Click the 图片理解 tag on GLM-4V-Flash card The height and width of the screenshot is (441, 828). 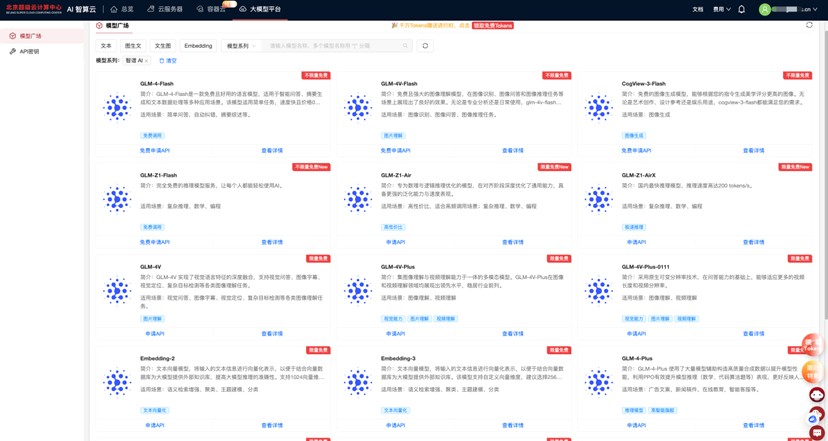(393, 136)
